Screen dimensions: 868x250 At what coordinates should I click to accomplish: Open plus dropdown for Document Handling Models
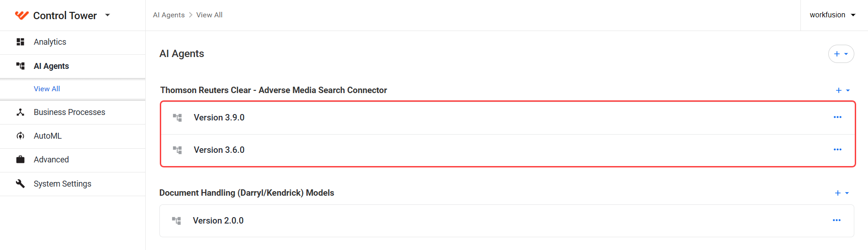coord(842,193)
